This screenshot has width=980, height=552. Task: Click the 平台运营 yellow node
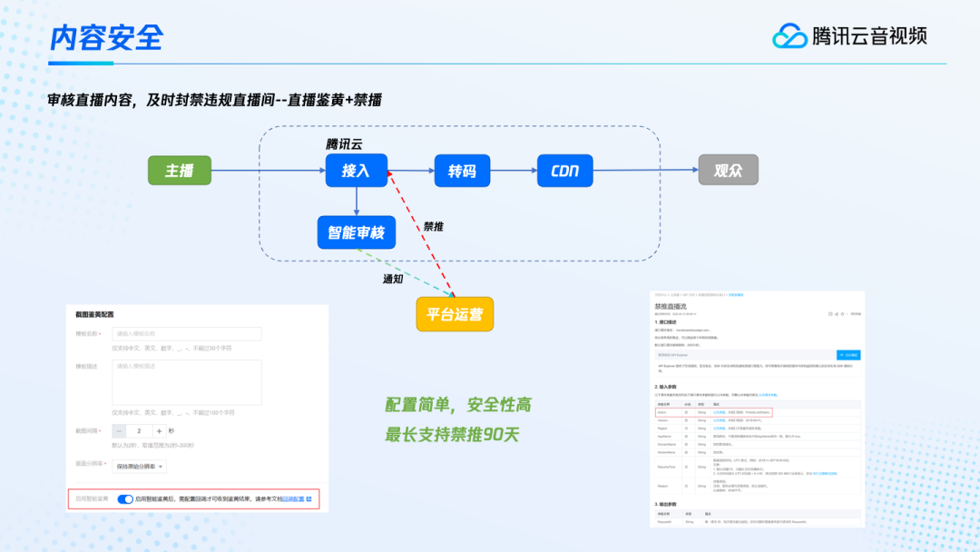pyautogui.click(x=455, y=314)
